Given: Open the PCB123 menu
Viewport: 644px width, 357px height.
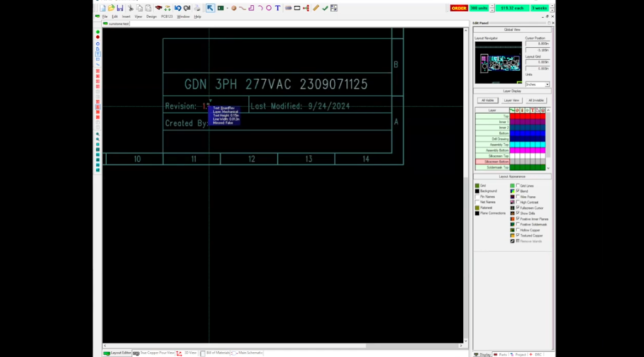Looking at the screenshot, I should (x=167, y=16).
